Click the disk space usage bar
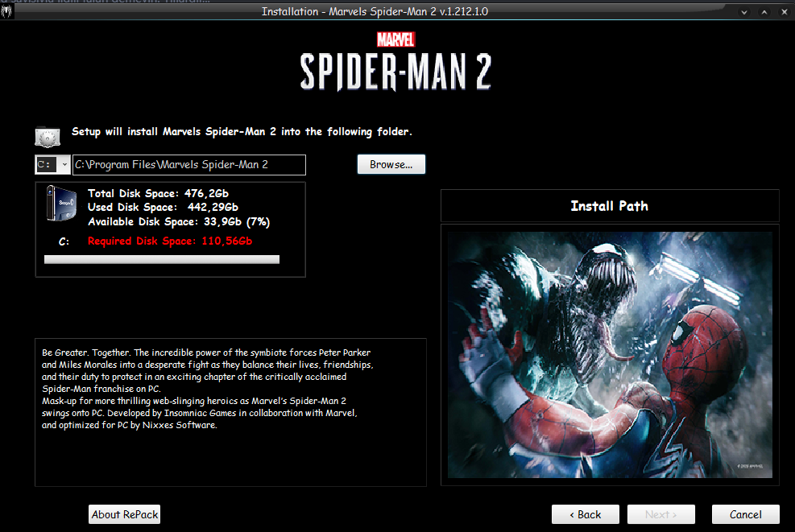This screenshot has width=795, height=532. click(x=162, y=259)
